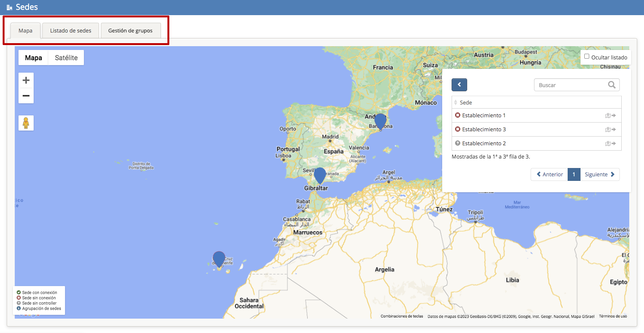Collapse the list panel with back arrow
Image resolution: width=644 pixels, height=333 pixels.
(x=459, y=85)
